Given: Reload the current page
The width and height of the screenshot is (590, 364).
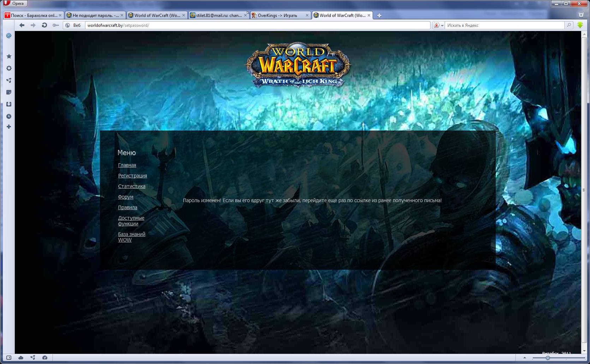Looking at the screenshot, I should pyautogui.click(x=44, y=25).
